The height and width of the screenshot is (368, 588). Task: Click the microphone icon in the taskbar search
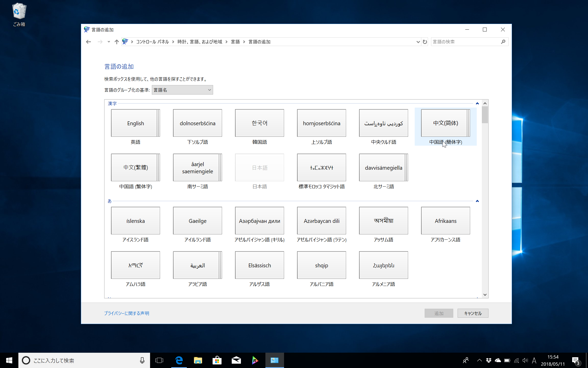point(142,360)
